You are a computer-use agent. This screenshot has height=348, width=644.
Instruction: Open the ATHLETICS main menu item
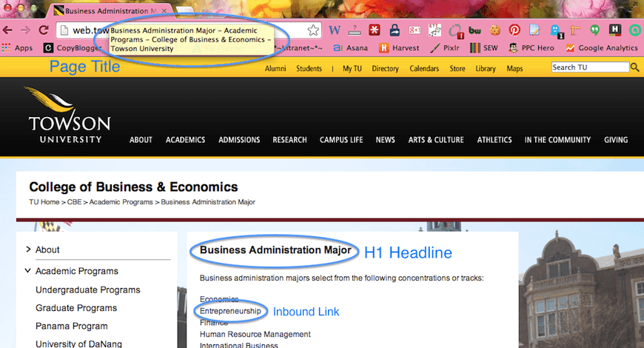494,140
